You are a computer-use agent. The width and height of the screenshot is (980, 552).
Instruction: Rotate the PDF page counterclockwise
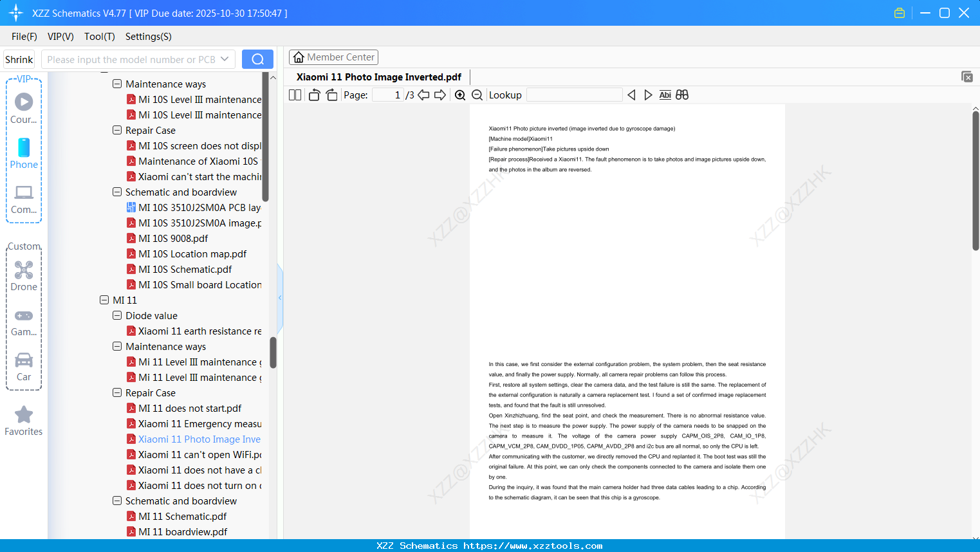click(314, 95)
